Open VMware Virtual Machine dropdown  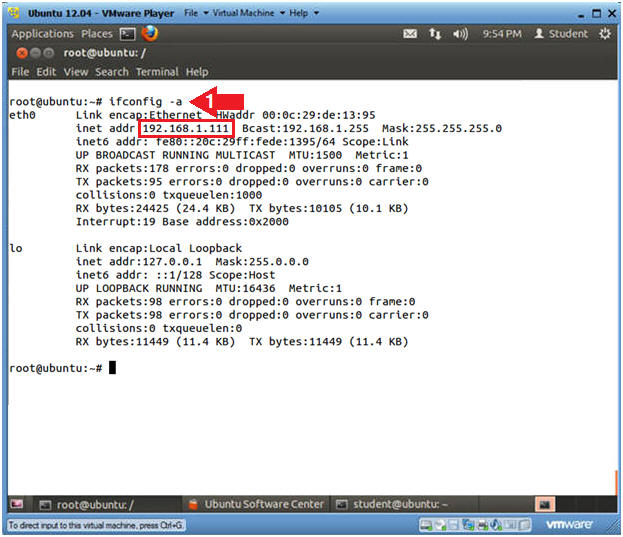[249, 13]
